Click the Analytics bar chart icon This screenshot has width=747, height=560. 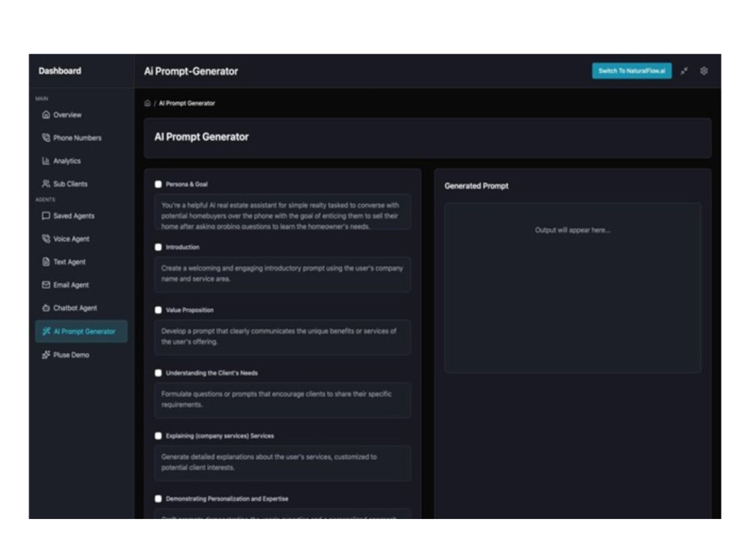(x=46, y=161)
